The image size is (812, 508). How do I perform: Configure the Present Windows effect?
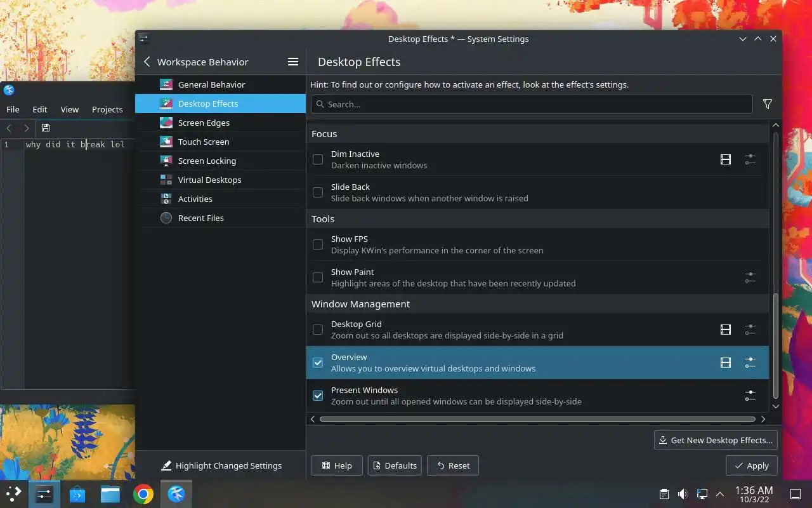click(750, 396)
